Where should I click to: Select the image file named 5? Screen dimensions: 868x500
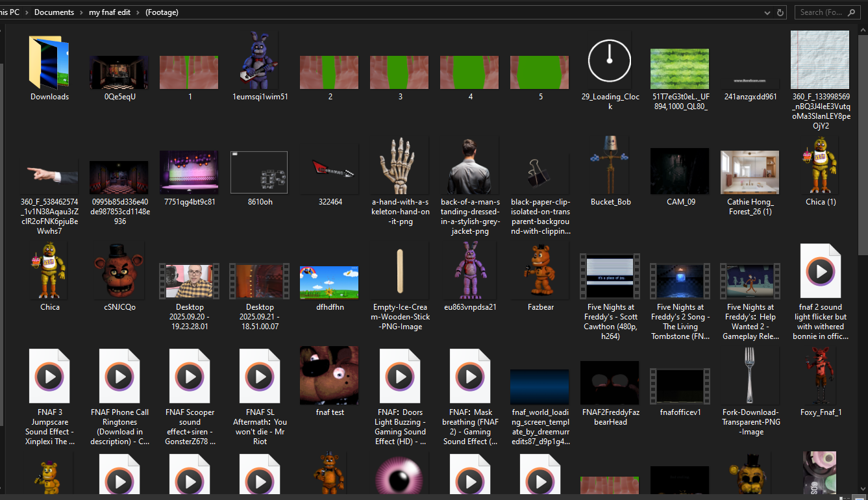tap(540, 72)
